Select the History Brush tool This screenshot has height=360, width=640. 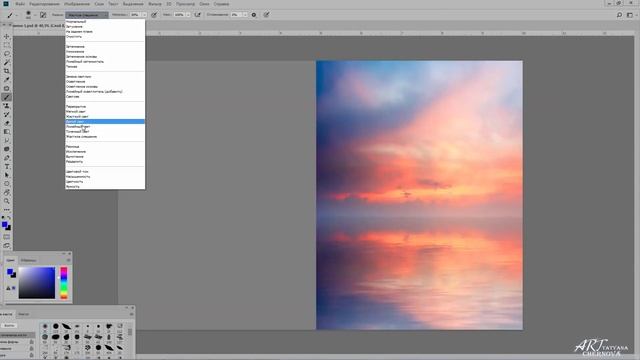[7, 114]
